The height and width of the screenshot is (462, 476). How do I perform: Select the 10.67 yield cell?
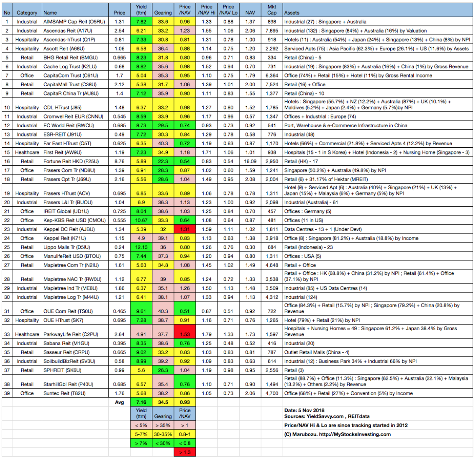(x=141, y=220)
